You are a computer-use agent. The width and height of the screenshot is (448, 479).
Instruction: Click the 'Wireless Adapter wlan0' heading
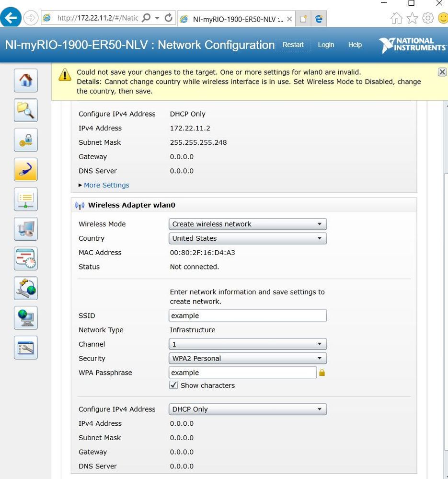[x=132, y=205]
